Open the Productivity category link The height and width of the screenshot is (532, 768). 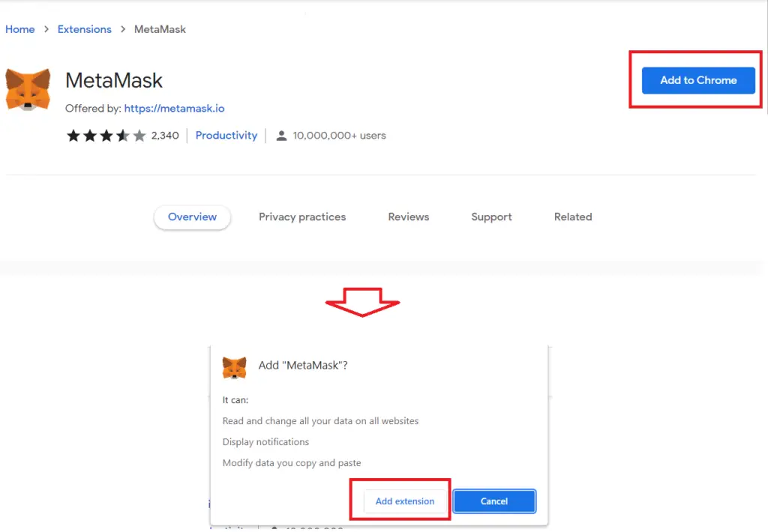(x=226, y=136)
